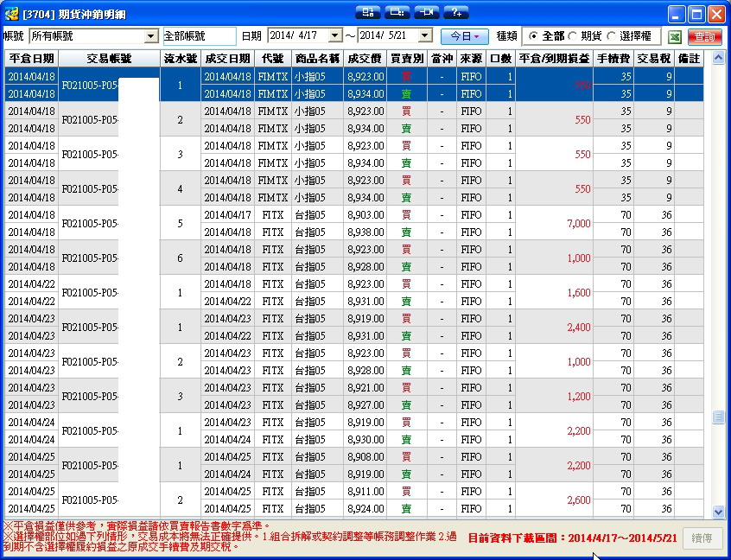Sort by 交易帳號 column header
Viewport: 731px width, 560px height.
[x=109, y=59]
